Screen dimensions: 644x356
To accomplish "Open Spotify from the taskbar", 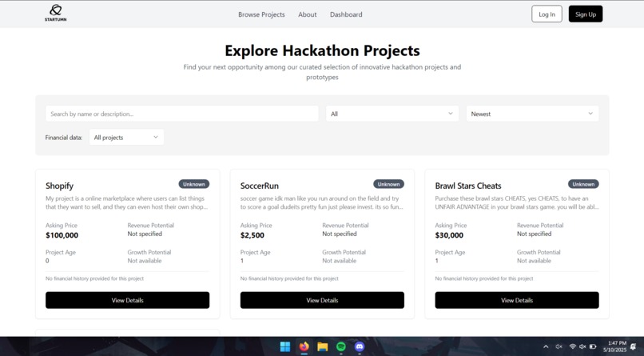I will (x=341, y=346).
